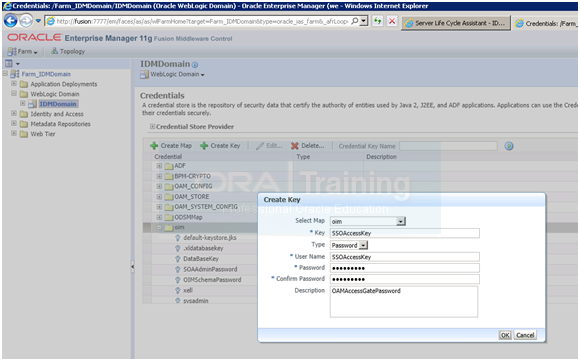
Task: Open the WebLogic Domain dropdown menu
Action: (177, 74)
